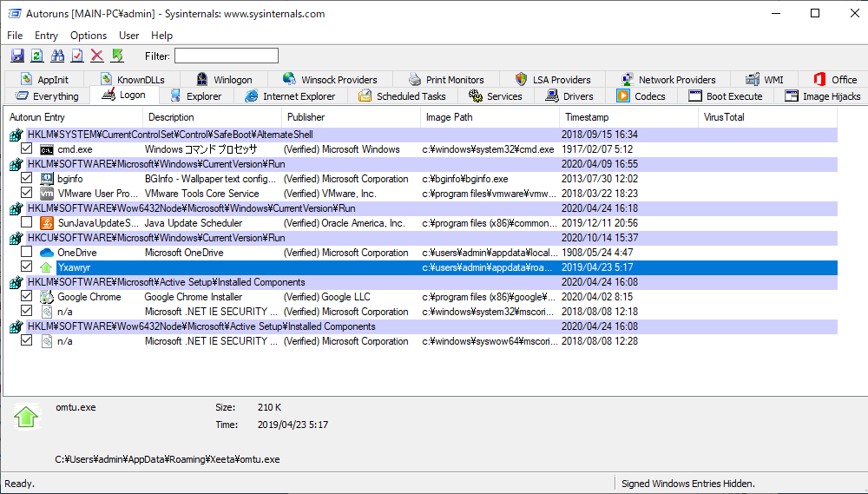The image size is (868, 494).
Task: Switch to the Winsock Providers tab
Action: click(x=330, y=80)
